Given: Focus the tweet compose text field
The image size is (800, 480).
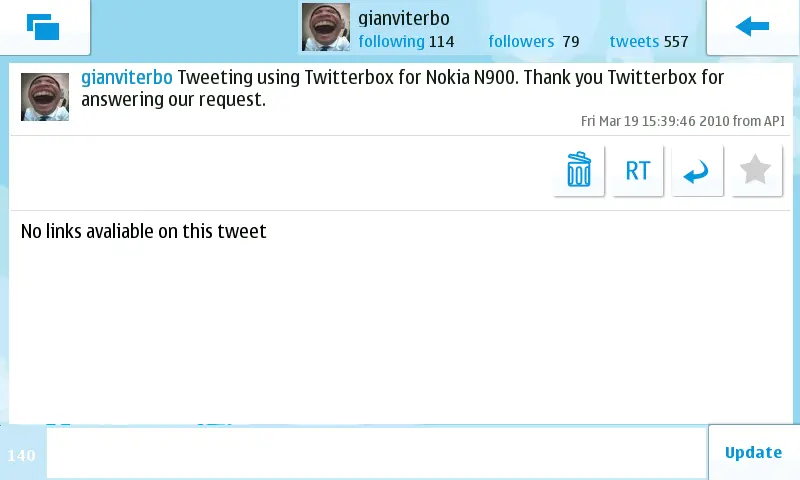Looking at the screenshot, I should 377,452.
